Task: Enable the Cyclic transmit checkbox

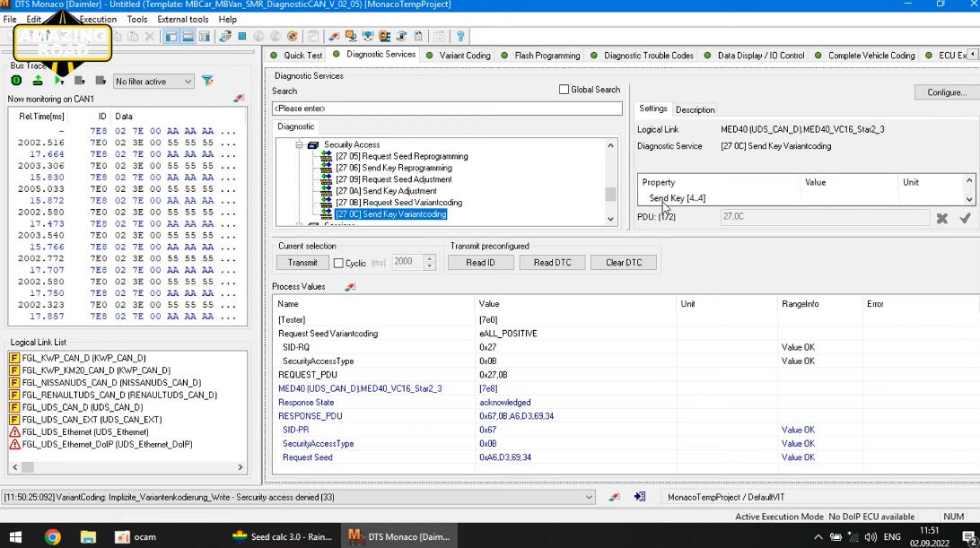Action: (338, 263)
